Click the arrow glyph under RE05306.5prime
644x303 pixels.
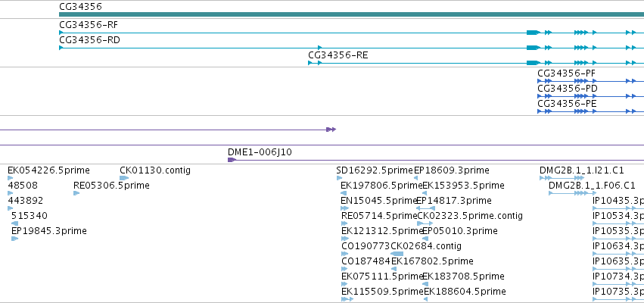point(76,193)
